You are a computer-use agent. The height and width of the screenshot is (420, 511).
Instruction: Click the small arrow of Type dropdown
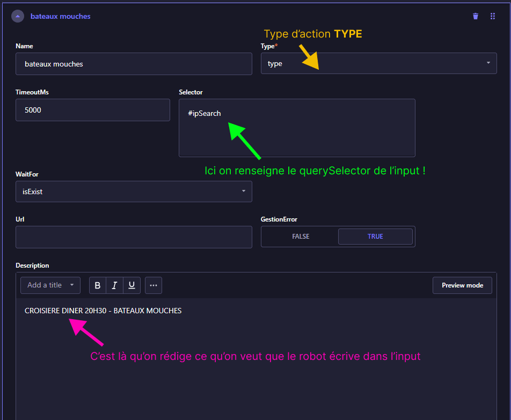click(488, 63)
